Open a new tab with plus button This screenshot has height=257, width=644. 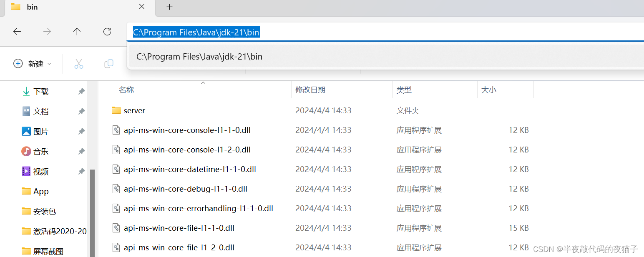(x=169, y=7)
